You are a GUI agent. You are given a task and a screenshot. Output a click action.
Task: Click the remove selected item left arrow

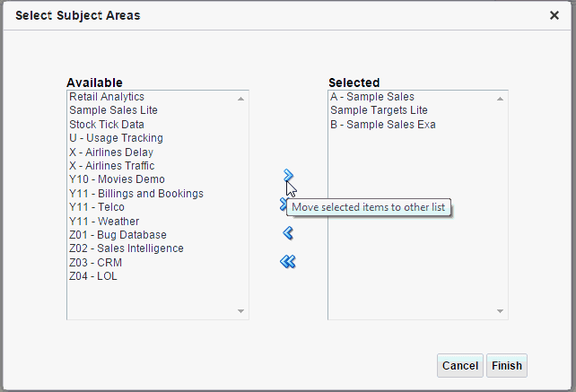(x=288, y=233)
